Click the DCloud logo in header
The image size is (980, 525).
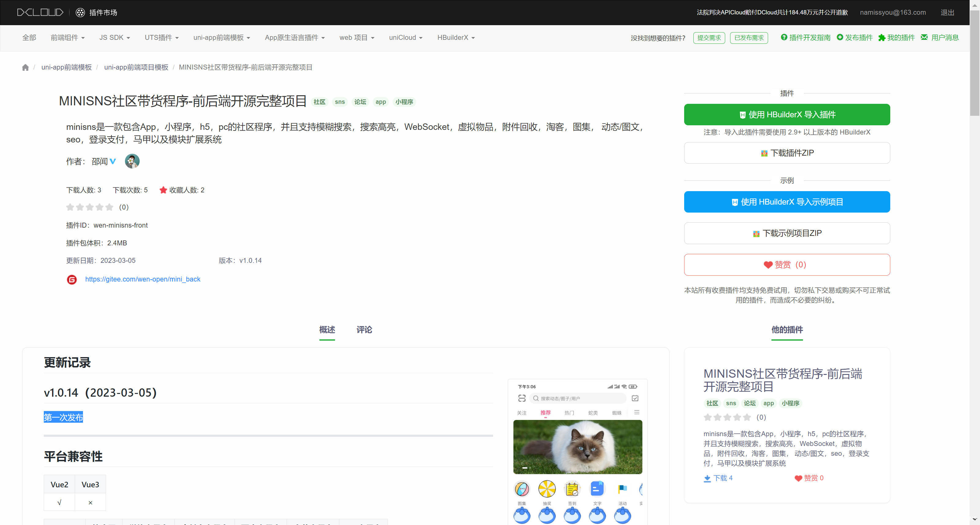40,12
